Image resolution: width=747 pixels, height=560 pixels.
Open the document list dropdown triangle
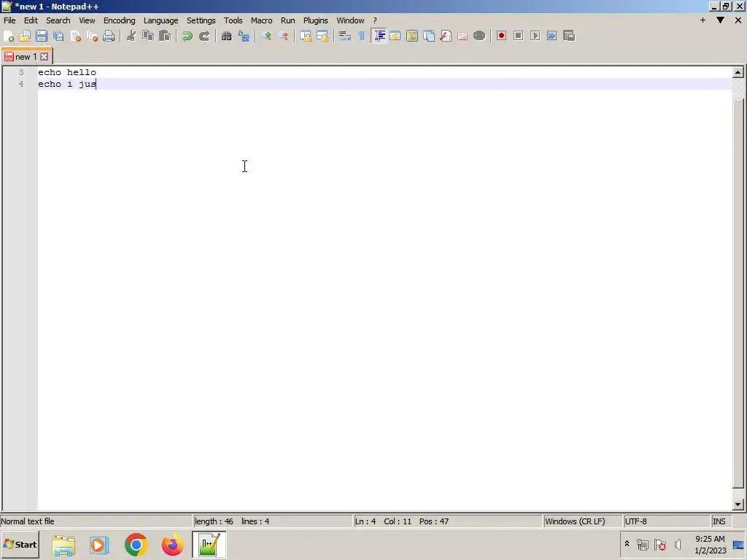click(720, 20)
